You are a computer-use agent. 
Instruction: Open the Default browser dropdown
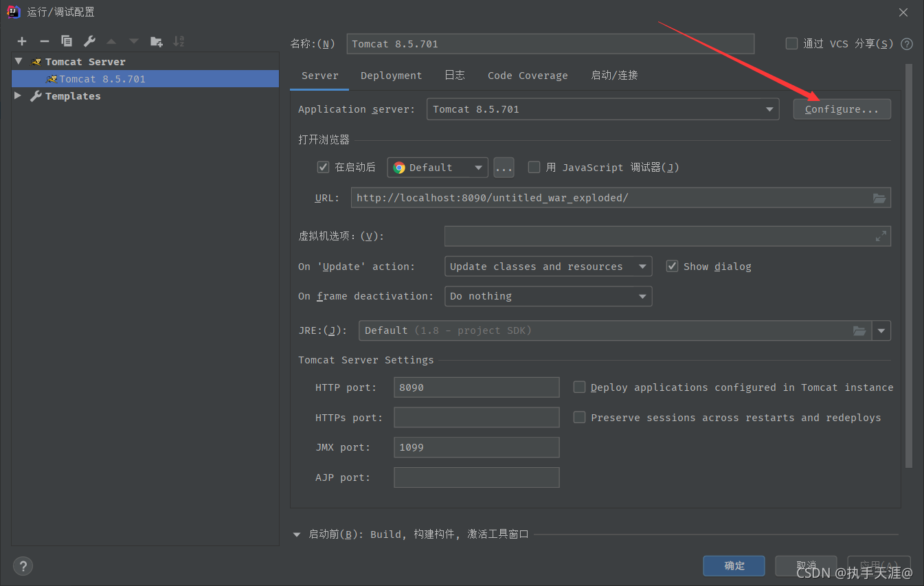coord(438,168)
